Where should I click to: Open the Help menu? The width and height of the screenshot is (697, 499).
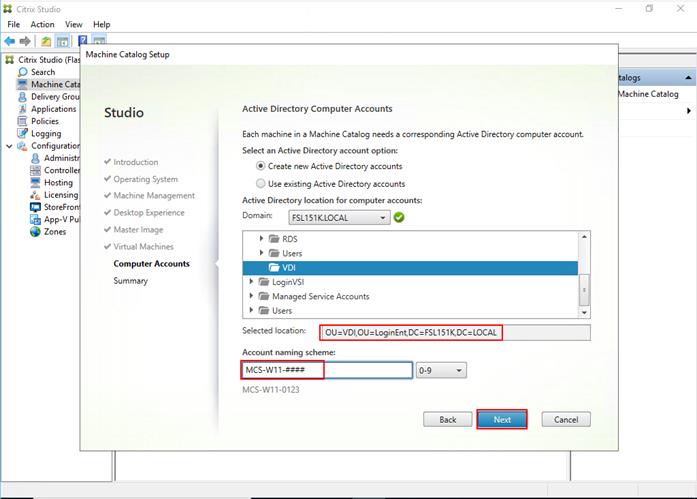pos(101,24)
